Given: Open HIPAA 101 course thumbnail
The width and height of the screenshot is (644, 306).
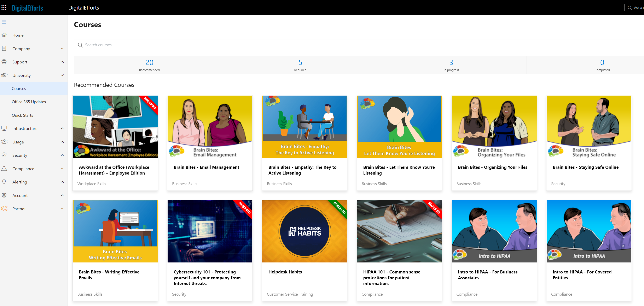Looking at the screenshot, I should pos(399,231).
